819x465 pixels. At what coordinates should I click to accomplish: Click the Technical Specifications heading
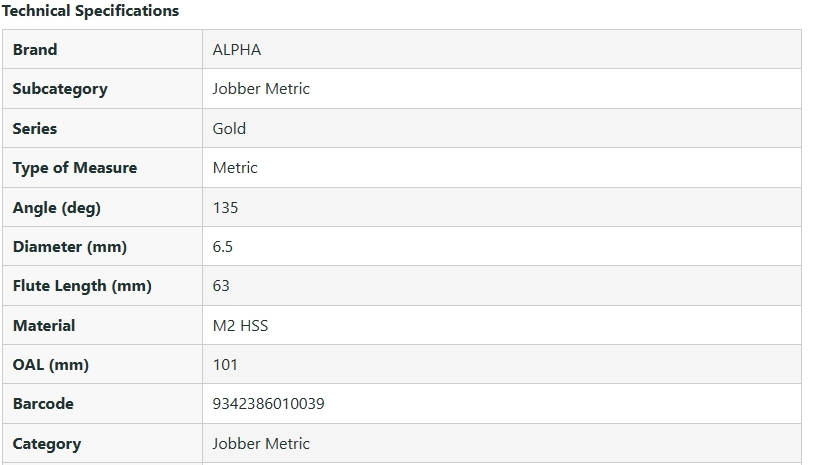tap(90, 11)
